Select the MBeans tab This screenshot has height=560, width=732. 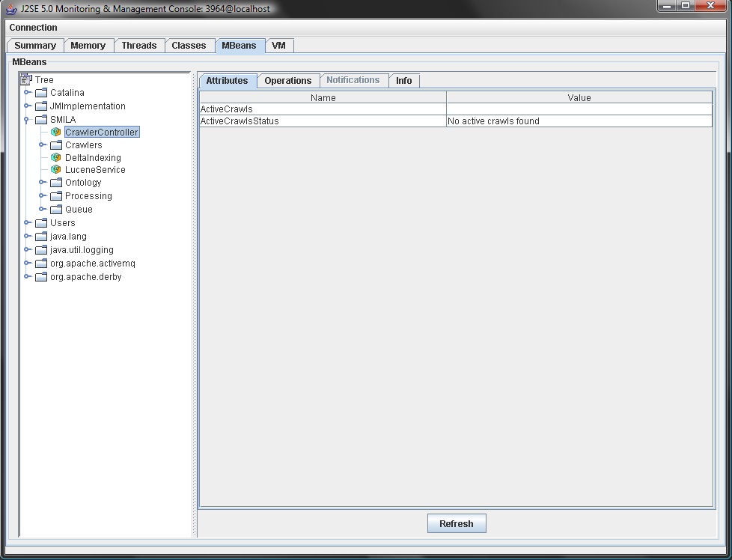pyautogui.click(x=239, y=46)
